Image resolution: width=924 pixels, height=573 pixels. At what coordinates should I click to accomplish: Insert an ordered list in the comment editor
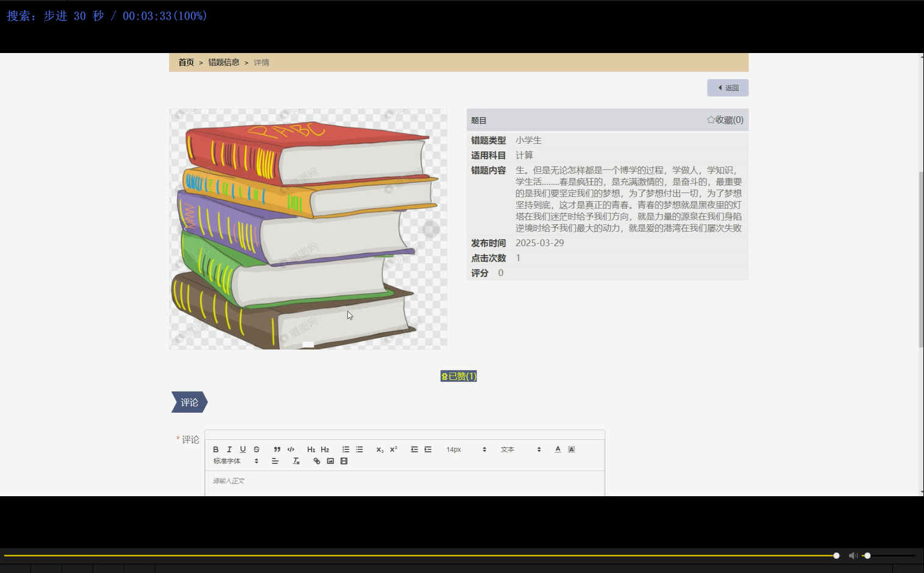point(346,449)
